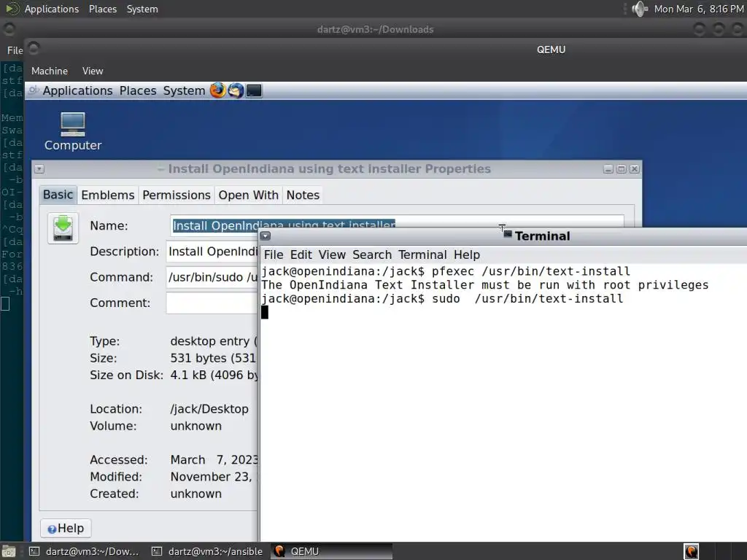Viewport: 747px width, 560px height.
Task: Open guest System menu in OpenIndiana
Action: tap(184, 90)
